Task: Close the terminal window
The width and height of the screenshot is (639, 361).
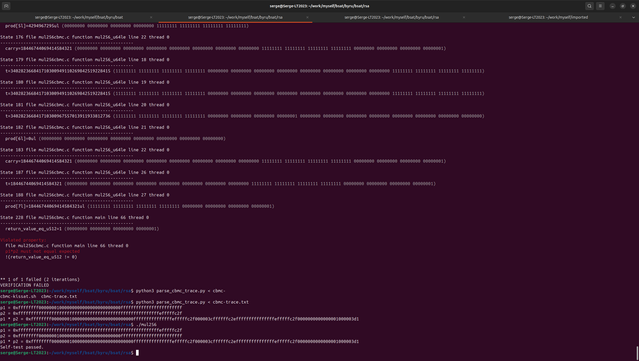Action: tap(633, 6)
